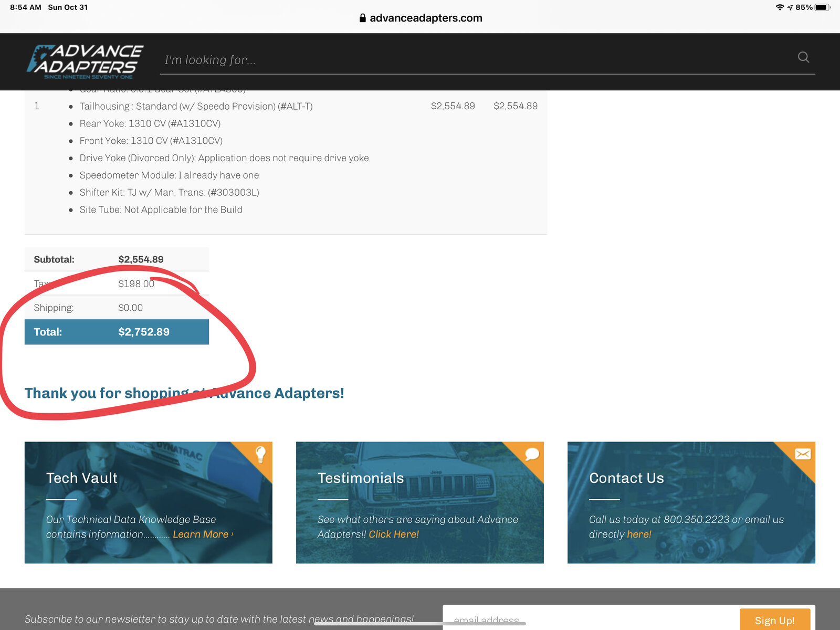Tap the battery indicator icon
Image resolution: width=840 pixels, height=630 pixels.
(x=822, y=7)
